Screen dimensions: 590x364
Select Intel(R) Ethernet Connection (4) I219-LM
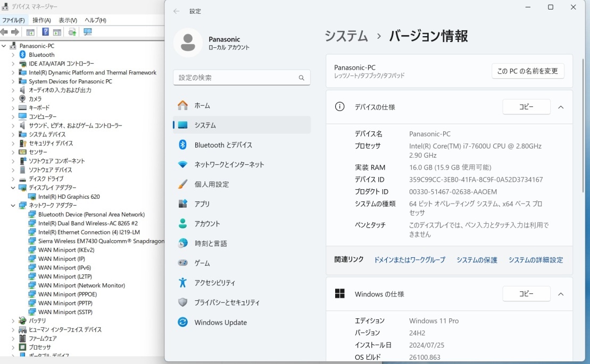[89, 232]
